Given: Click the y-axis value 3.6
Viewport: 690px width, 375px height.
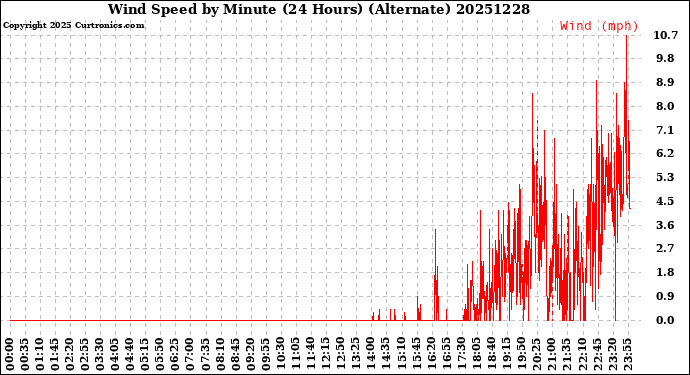Looking at the screenshot, I should tap(665, 225).
